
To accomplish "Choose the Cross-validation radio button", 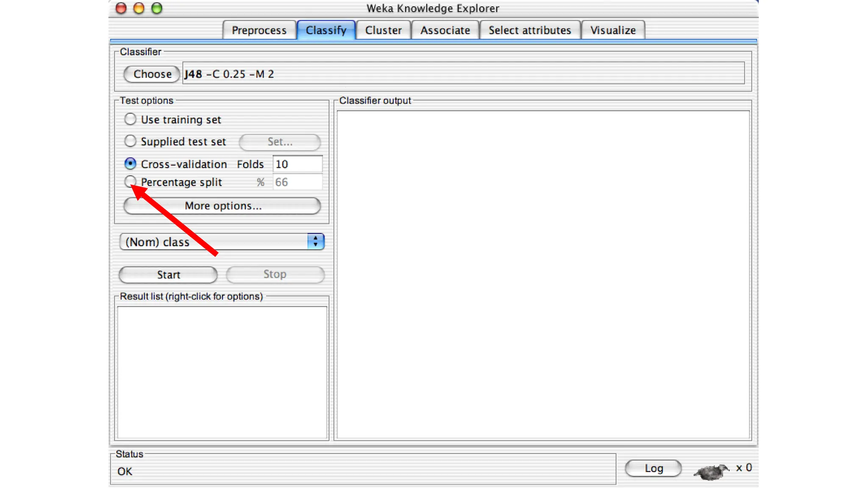I will pos(130,164).
